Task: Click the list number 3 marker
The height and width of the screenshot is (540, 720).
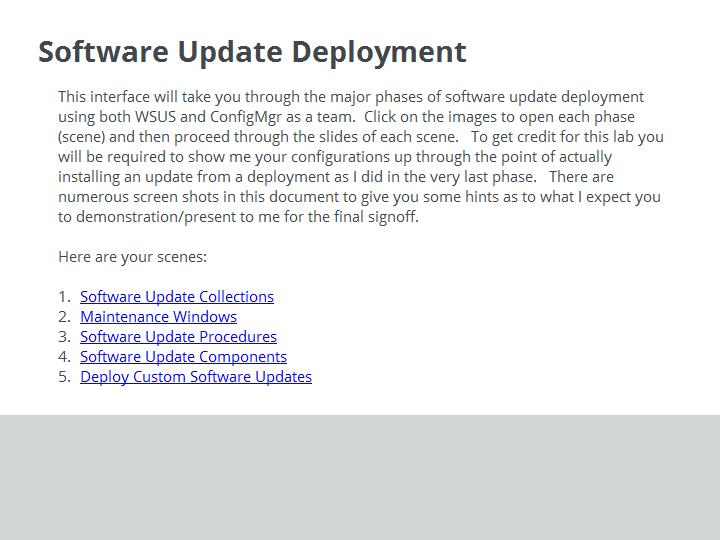Action: click(64, 337)
